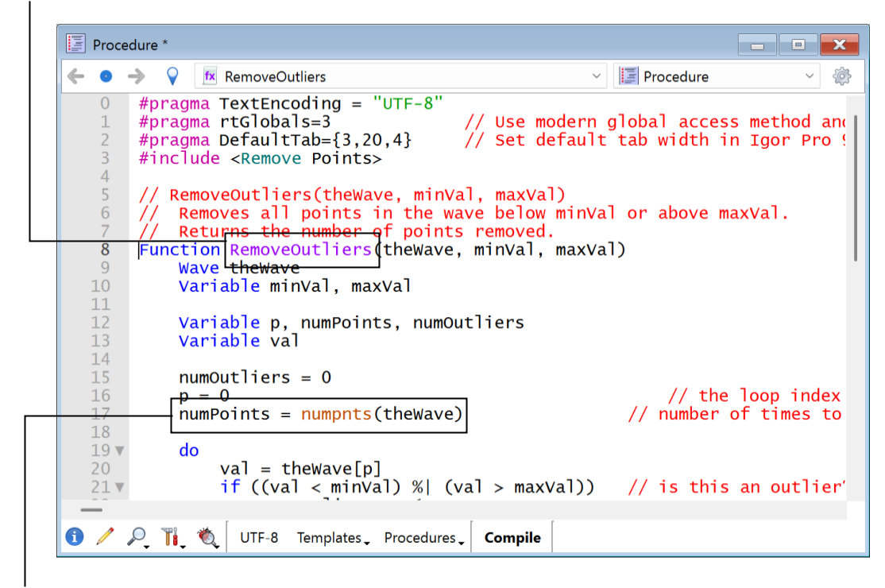885x588 pixels.
Task: Open the magnifying glass find menu
Action: pos(137,537)
